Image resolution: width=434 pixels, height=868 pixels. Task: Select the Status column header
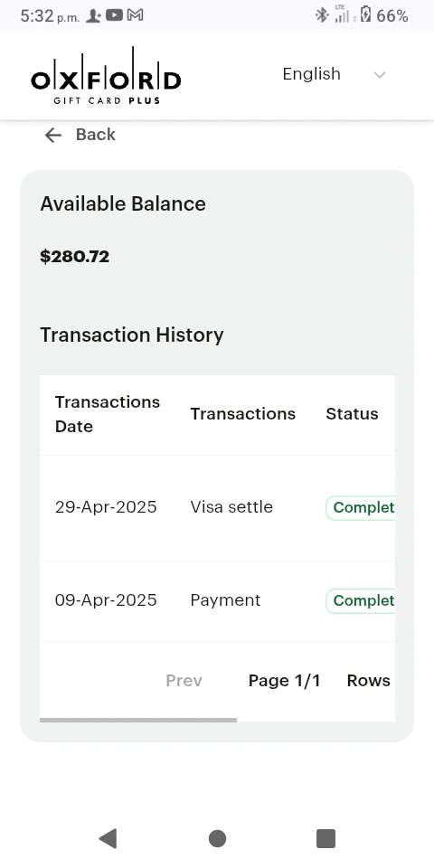(x=352, y=414)
